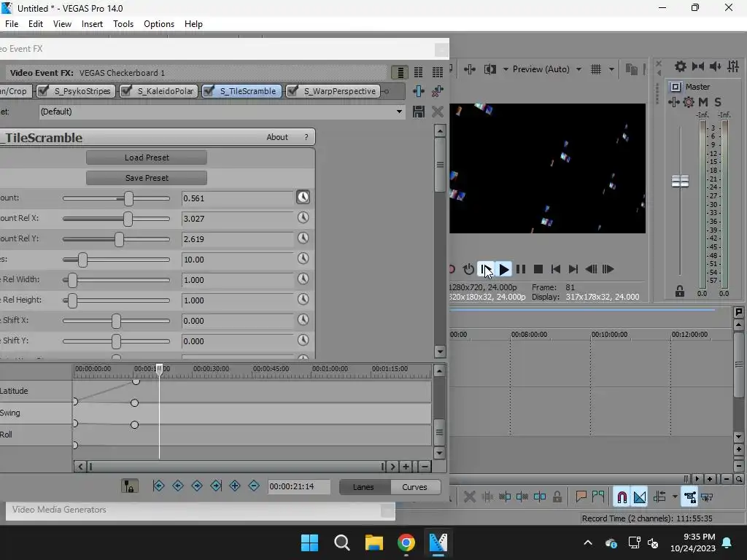
Task: Toggle Solo S button on Master bus
Action: coord(718,102)
